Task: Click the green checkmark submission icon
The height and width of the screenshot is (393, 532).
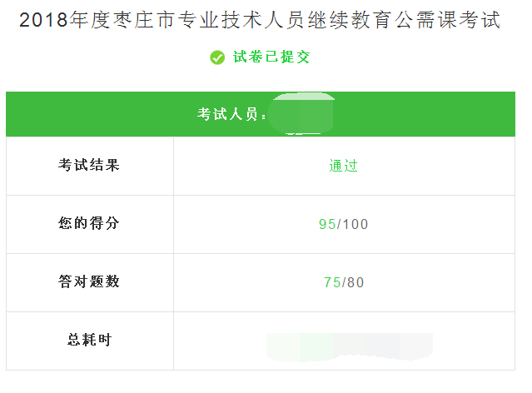Action: [217, 57]
